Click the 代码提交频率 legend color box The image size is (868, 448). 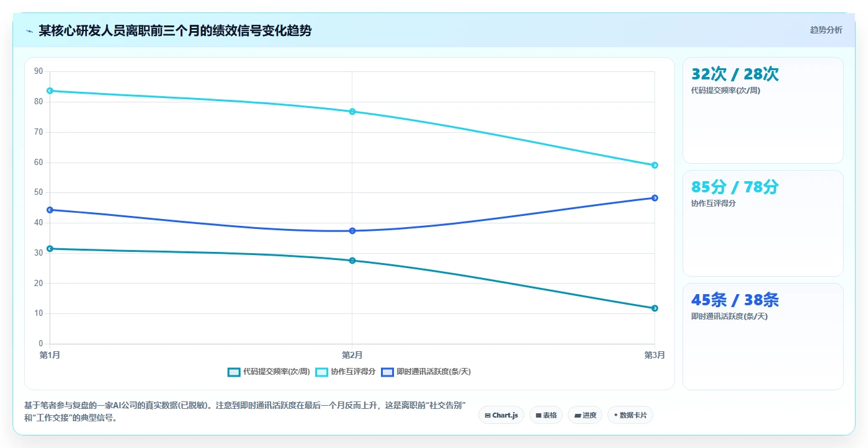point(234,372)
